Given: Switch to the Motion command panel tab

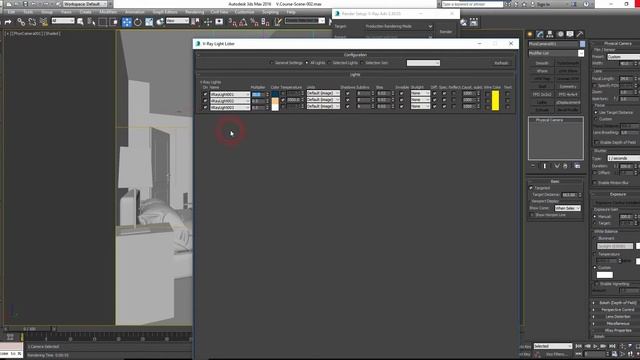Looking at the screenshot, I should click(560, 34).
